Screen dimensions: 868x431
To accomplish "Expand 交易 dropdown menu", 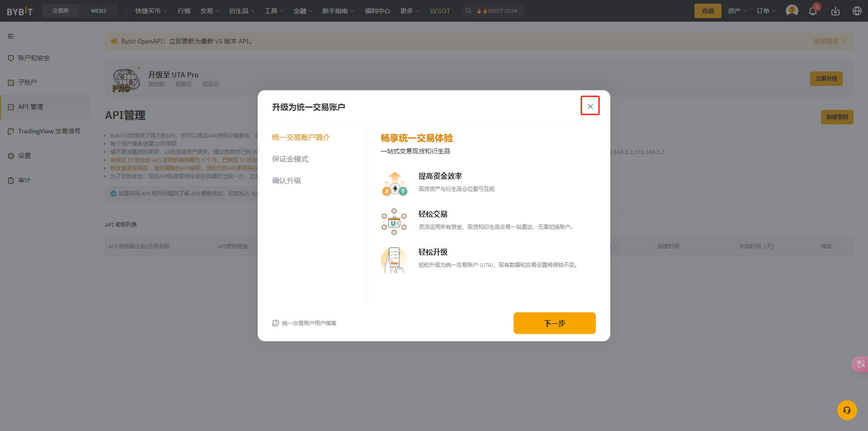I will pyautogui.click(x=210, y=11).
